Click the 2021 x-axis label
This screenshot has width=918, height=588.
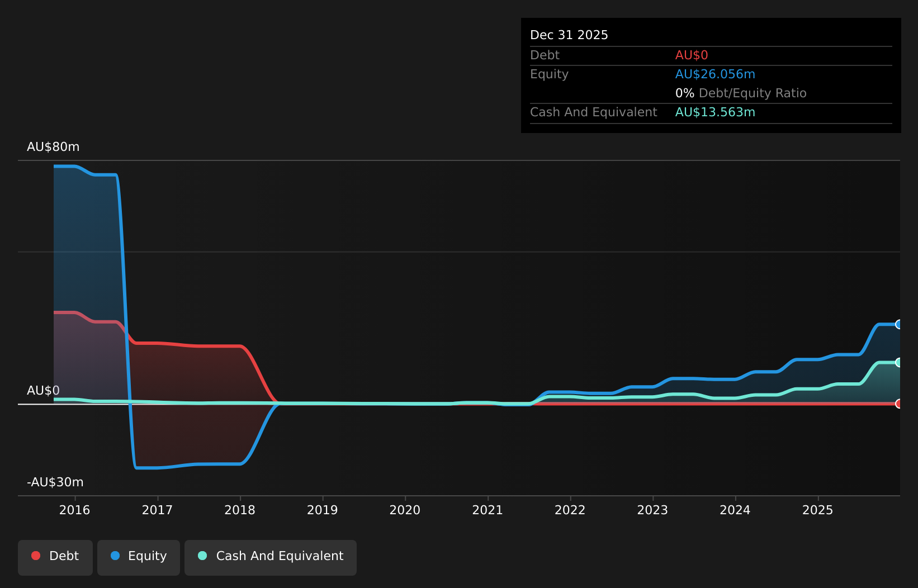point(488,510)
